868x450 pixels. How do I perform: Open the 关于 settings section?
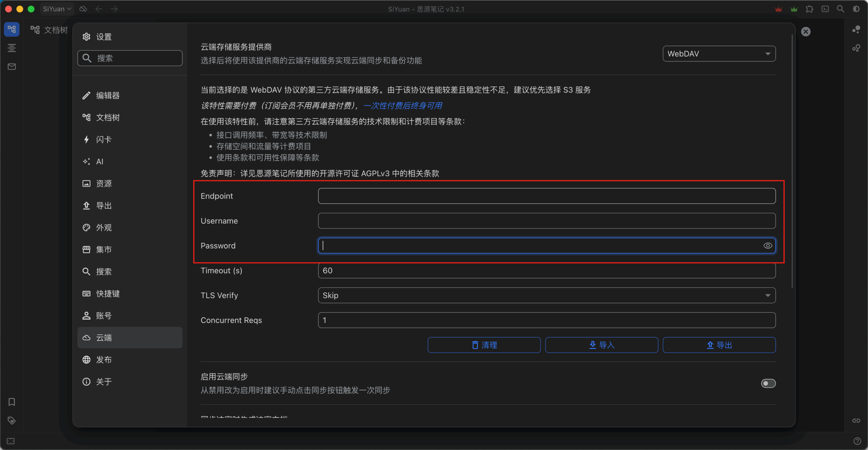pyautogui.click(x=130, y=382)
